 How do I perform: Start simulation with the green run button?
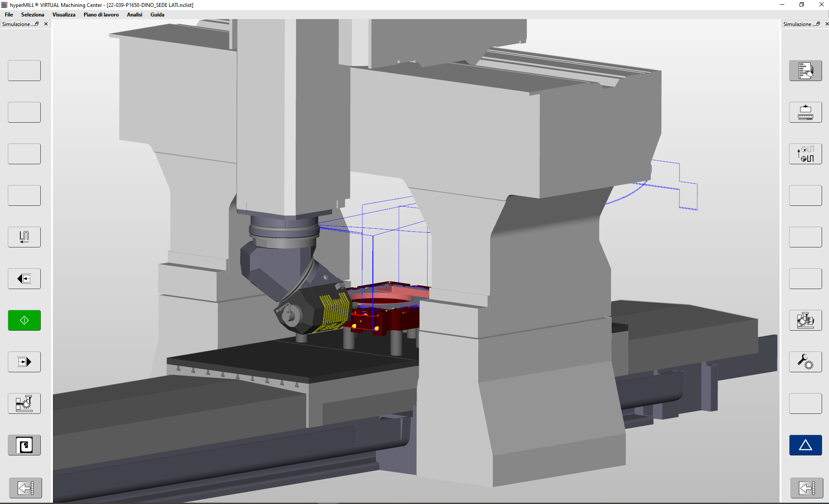tap(24, 320)
